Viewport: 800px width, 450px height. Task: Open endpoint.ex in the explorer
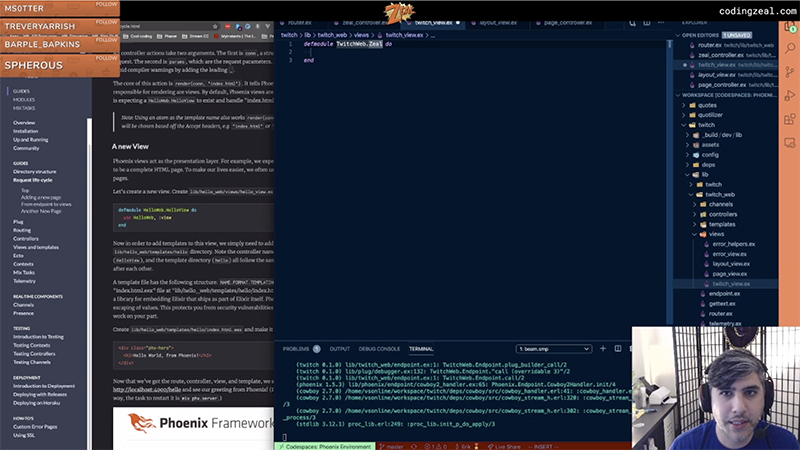[x=724, y=294]
